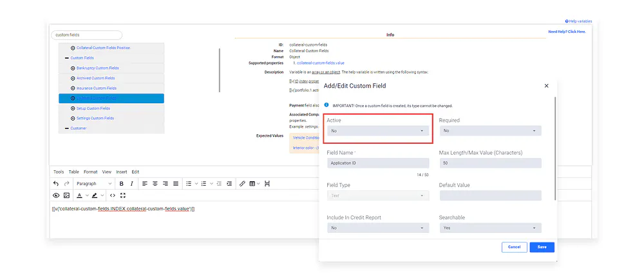This screenshot has height=278, width=644.
Task: Collapse the Custom Fields tree group
Action: 66,58
